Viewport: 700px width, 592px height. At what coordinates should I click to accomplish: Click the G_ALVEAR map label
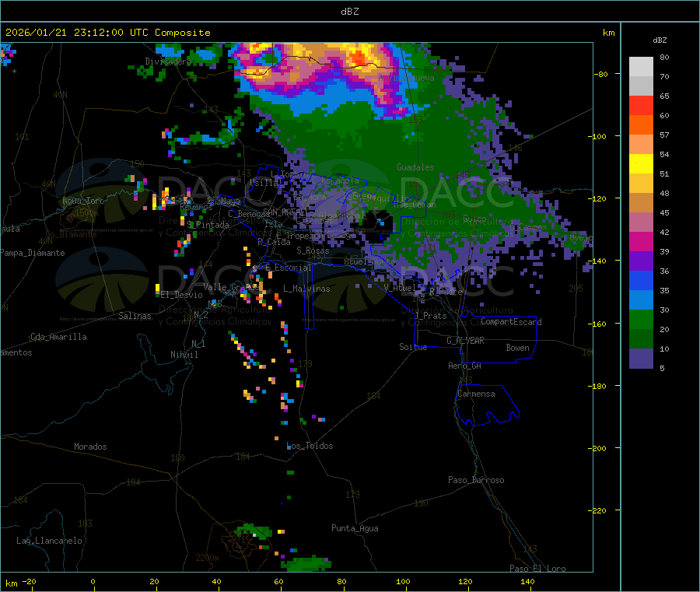pos(465,341)
